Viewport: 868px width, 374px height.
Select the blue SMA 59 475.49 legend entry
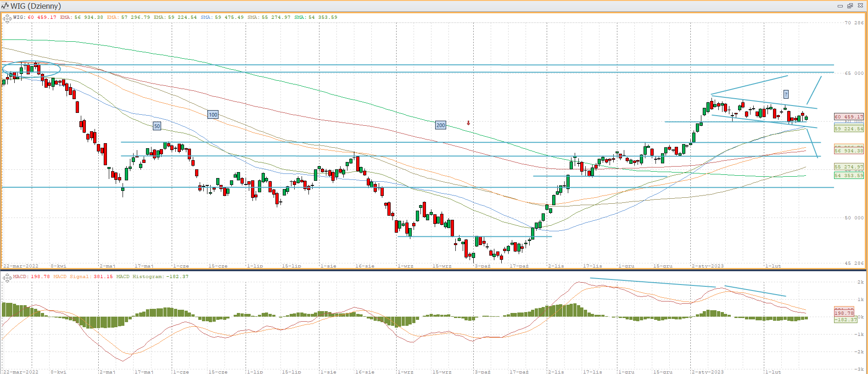click(222, 17)
